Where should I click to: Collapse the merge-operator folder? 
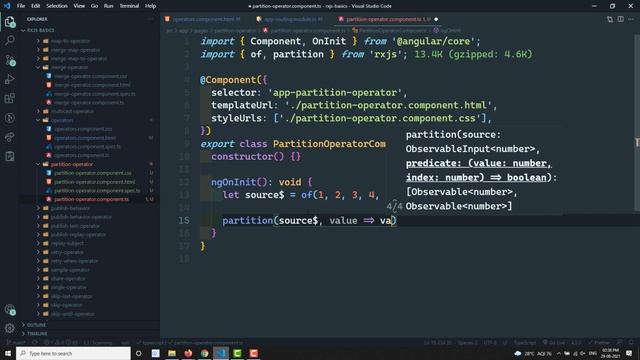pyautogui.click(x=69, y=67)
